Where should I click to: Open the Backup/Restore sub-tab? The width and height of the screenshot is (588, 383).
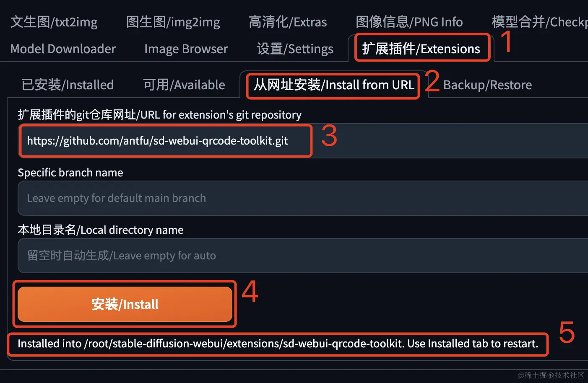tap(487, 85)
